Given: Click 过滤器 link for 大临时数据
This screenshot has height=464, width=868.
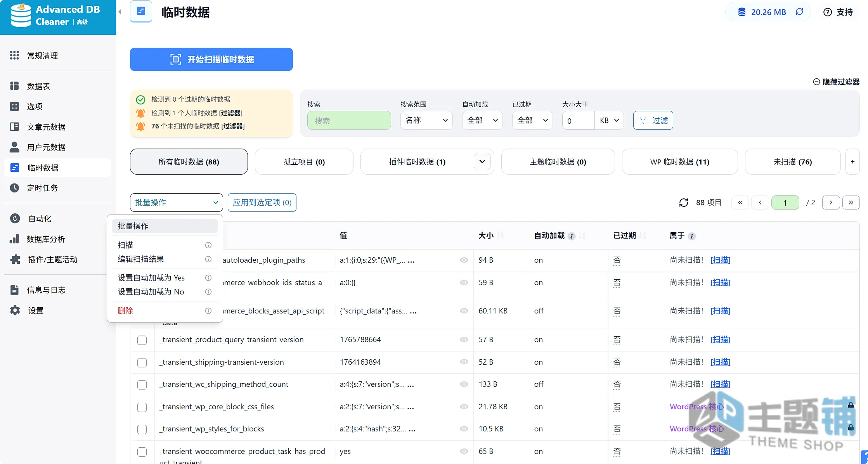Looking at the screenshot, I should point(231,113).
